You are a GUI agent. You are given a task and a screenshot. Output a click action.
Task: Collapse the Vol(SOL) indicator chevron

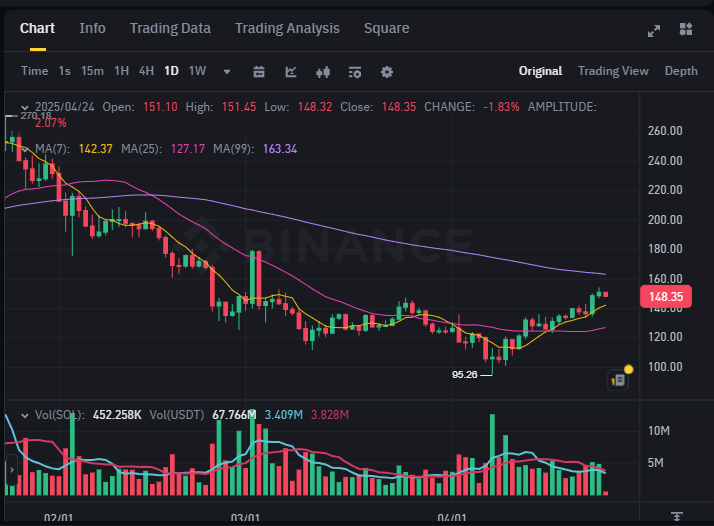tap(25, 415)
